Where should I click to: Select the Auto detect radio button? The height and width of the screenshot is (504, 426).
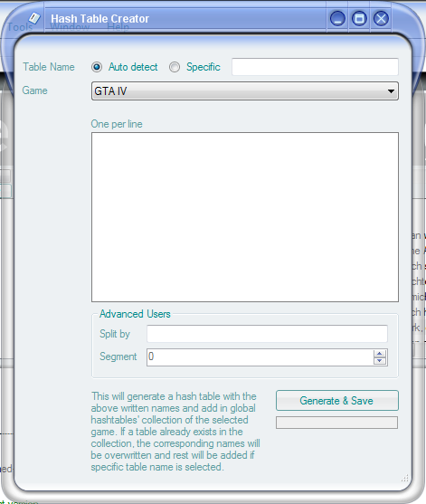[97, 67]
